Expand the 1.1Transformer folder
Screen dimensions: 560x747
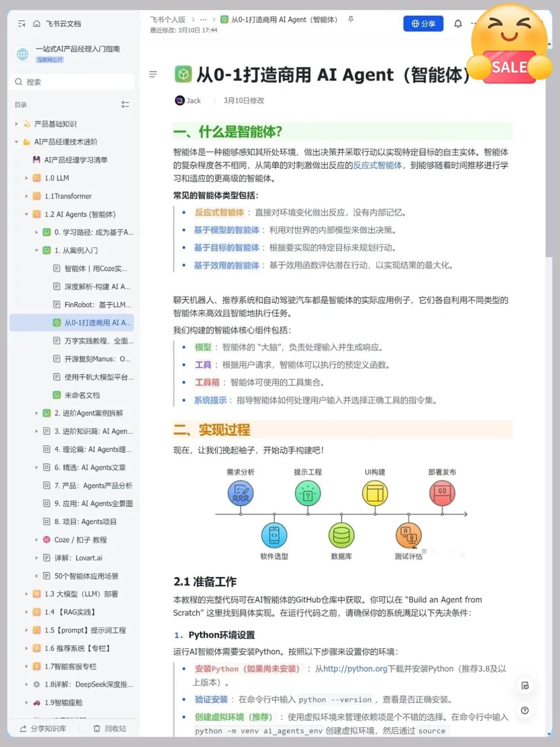tap(27, 196)
